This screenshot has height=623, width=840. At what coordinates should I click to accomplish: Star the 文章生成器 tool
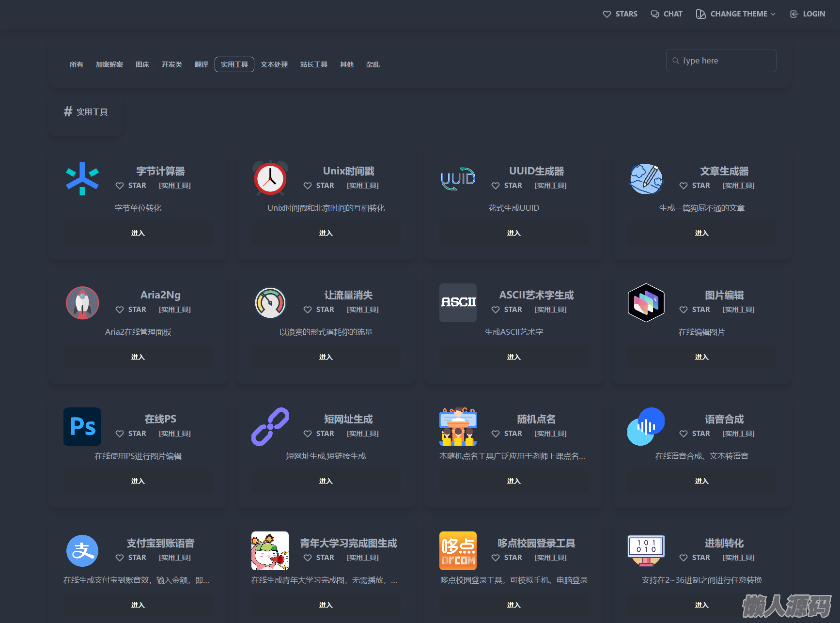tap(695, 186)
